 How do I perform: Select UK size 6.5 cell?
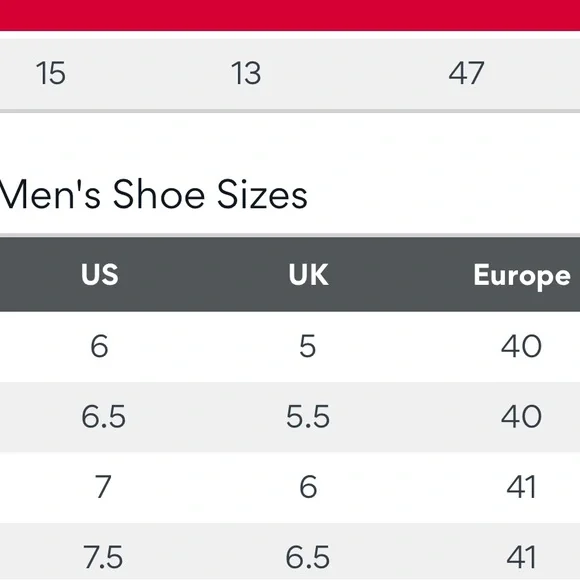307,557
